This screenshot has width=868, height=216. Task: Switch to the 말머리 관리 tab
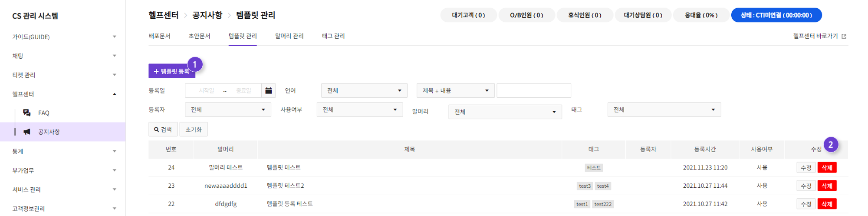tap(289, 36)
